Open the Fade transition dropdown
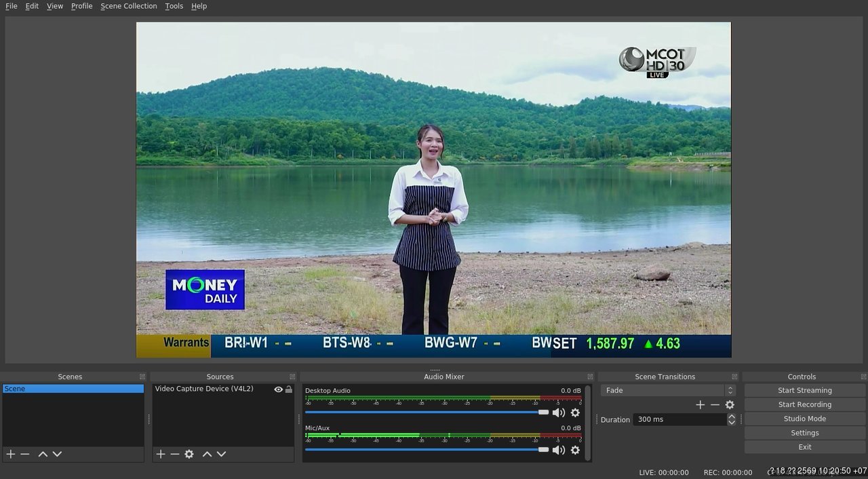868x479 pixels. (x=668, y=390)
